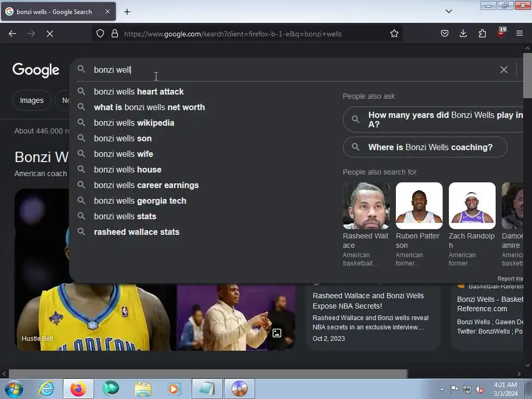List all tabs dropdown arrow
The height and width of the screenshot is (399, 532).
click(448, 11)
